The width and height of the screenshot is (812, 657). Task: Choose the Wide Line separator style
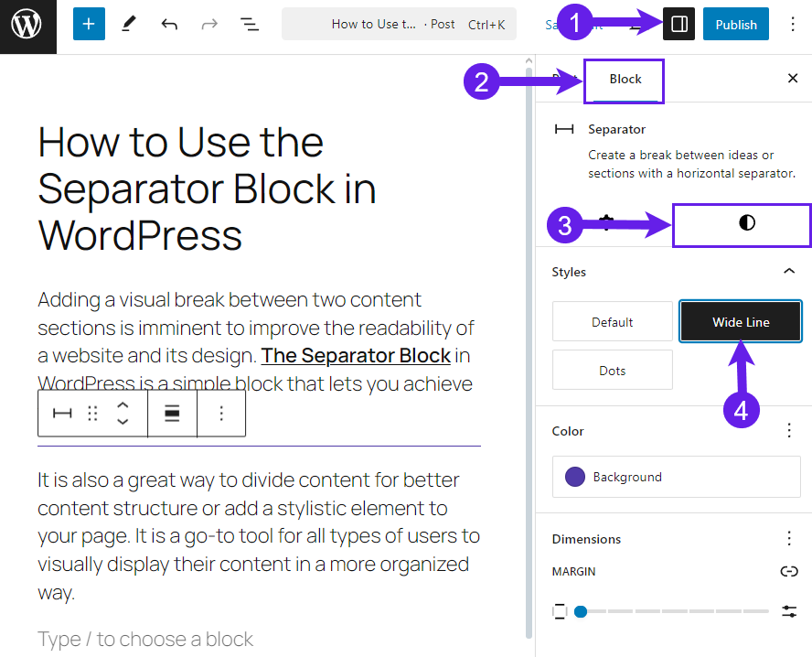(741, 322)
